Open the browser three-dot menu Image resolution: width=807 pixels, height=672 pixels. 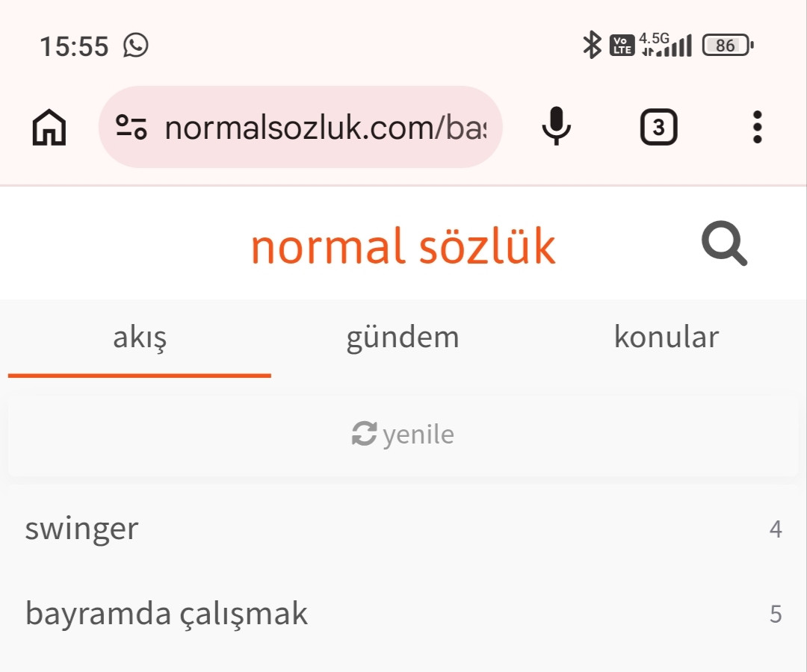coord(757,128)
